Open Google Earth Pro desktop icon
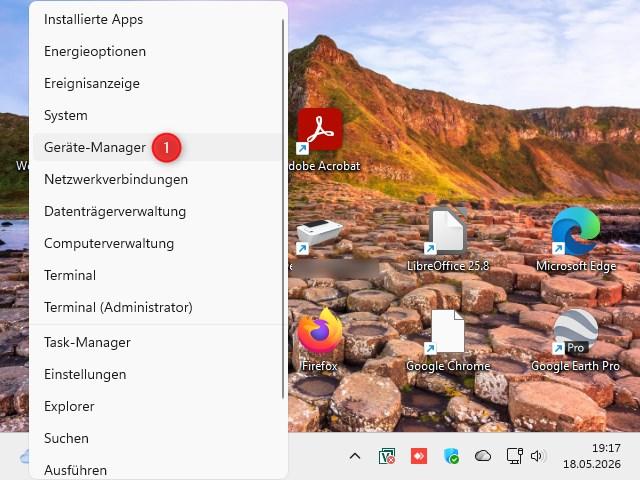This screenshot has width=640, height=480. (576, 340)
